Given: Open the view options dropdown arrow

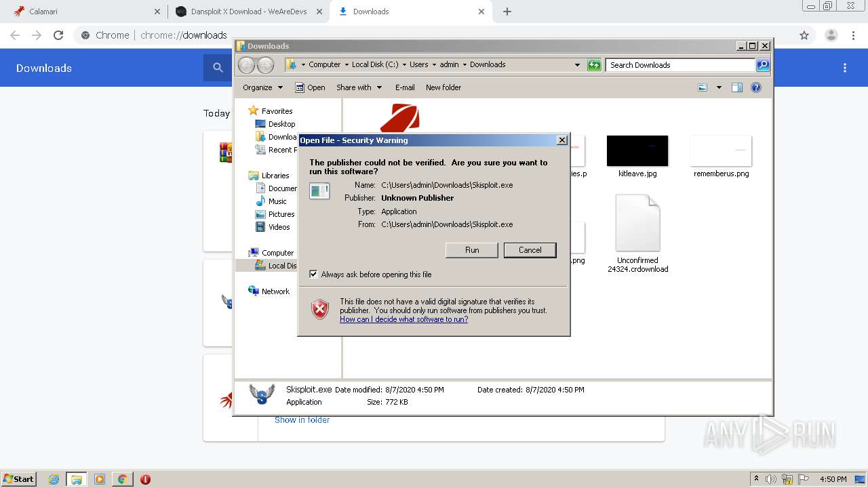Looking at the screenshot, I should tap(719, 87).
